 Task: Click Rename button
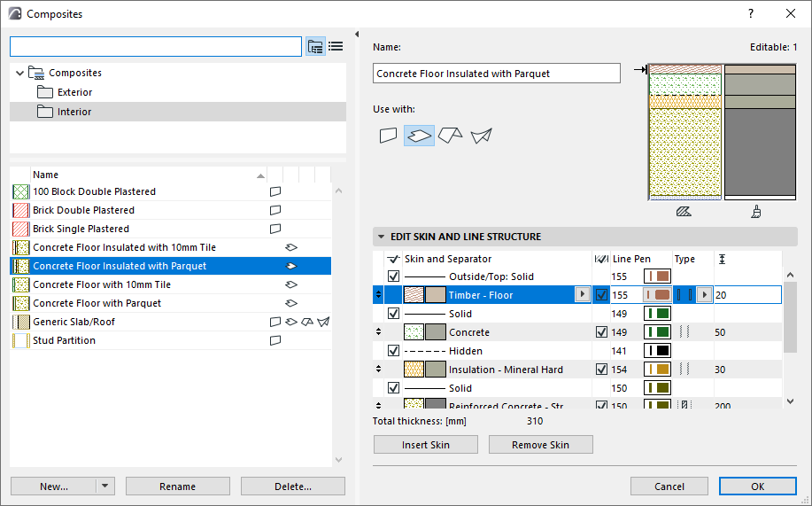point(178,487)
